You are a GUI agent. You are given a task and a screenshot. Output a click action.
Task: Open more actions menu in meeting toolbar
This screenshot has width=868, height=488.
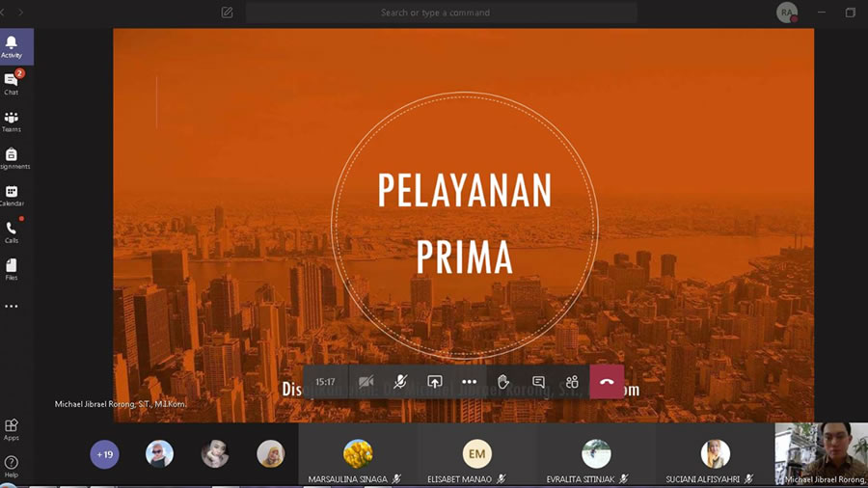pos(469,382)
